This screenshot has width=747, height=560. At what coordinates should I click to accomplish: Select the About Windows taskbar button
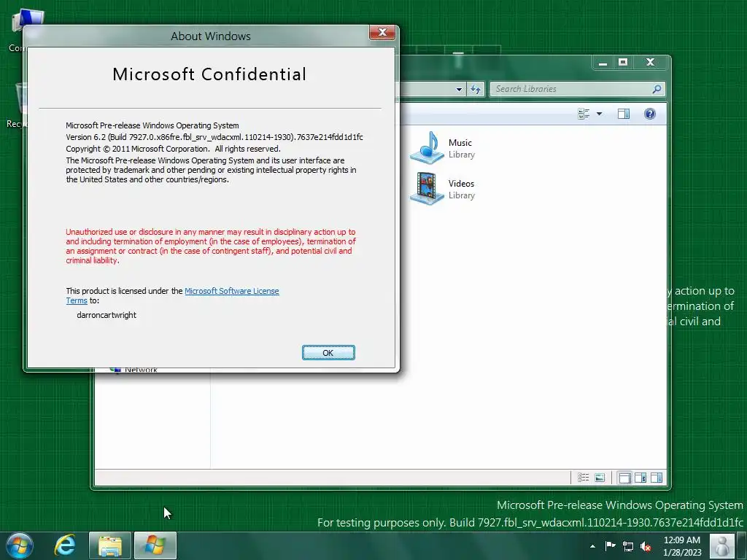[155, 545]
